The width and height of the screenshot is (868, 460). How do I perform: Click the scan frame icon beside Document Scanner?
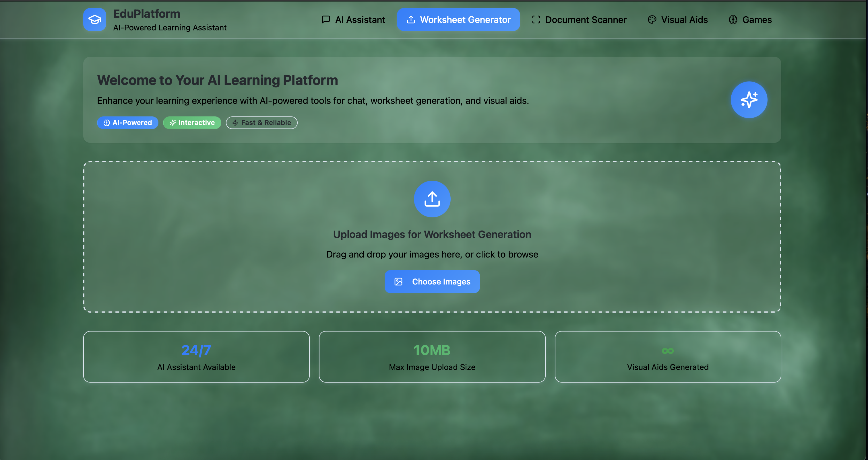pos(536,20)
